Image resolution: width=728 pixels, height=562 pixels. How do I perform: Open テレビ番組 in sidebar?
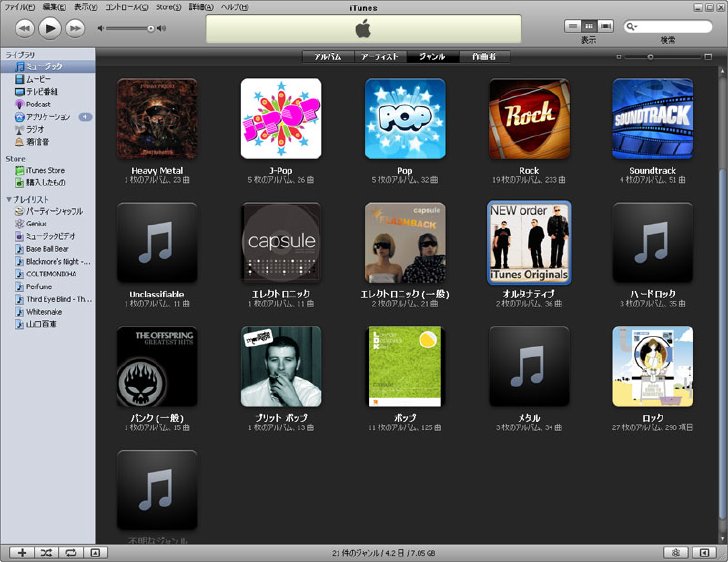pyautogui.click(x=48, y=91)
